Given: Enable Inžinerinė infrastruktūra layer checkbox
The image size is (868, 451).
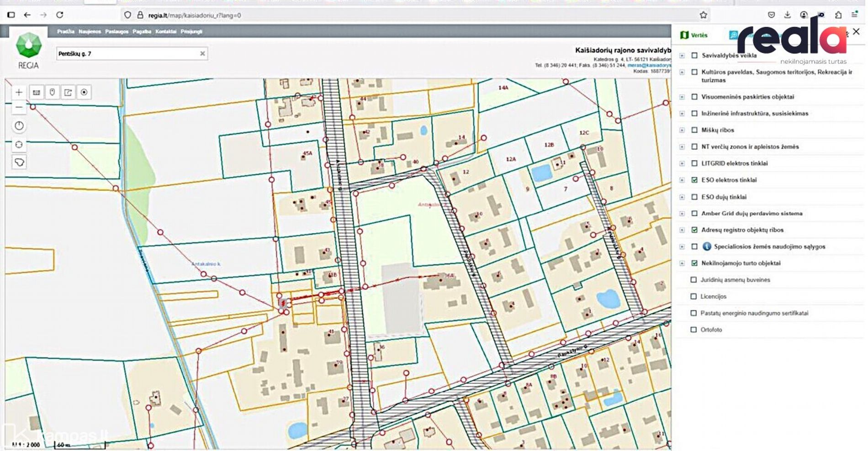Looking at the screenshot, I should (694, 113).
